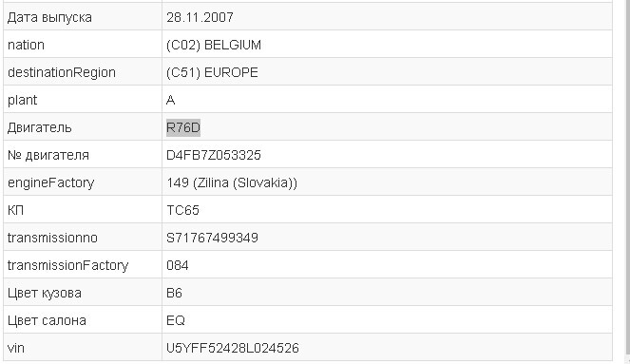Image resolution: width=630 pixels, height=364 pixels.
Task: Click the destination value (C51) EUROPE
Action: (212, 73)
